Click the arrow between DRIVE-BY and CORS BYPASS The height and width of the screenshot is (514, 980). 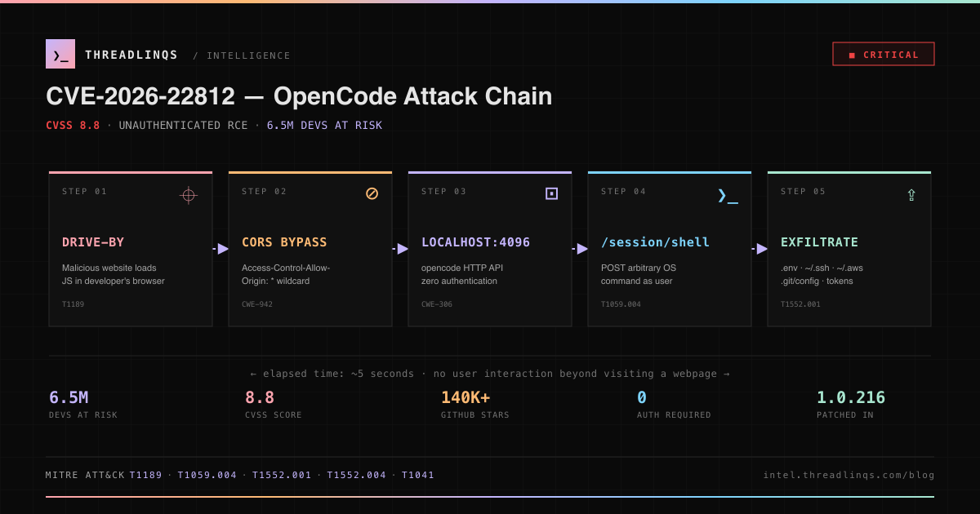pyautogui.click(x=220, y=249)
